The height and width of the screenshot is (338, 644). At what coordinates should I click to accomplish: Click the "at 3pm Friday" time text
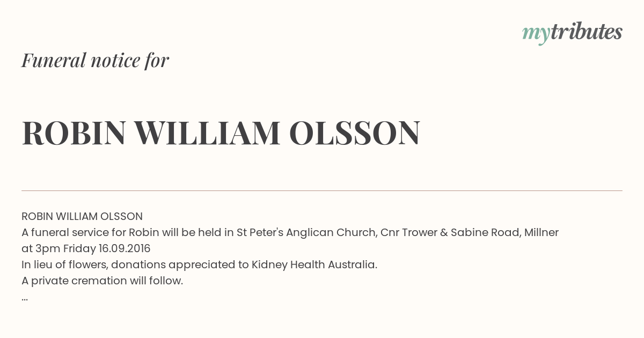click(x=58, y=248)
